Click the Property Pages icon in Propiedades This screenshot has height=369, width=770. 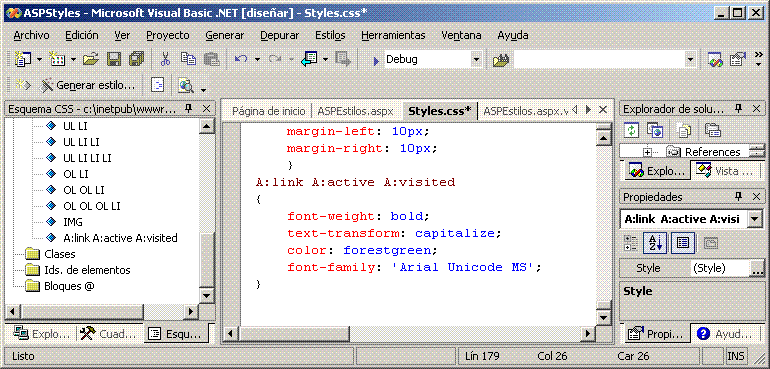tap(711, 243)
